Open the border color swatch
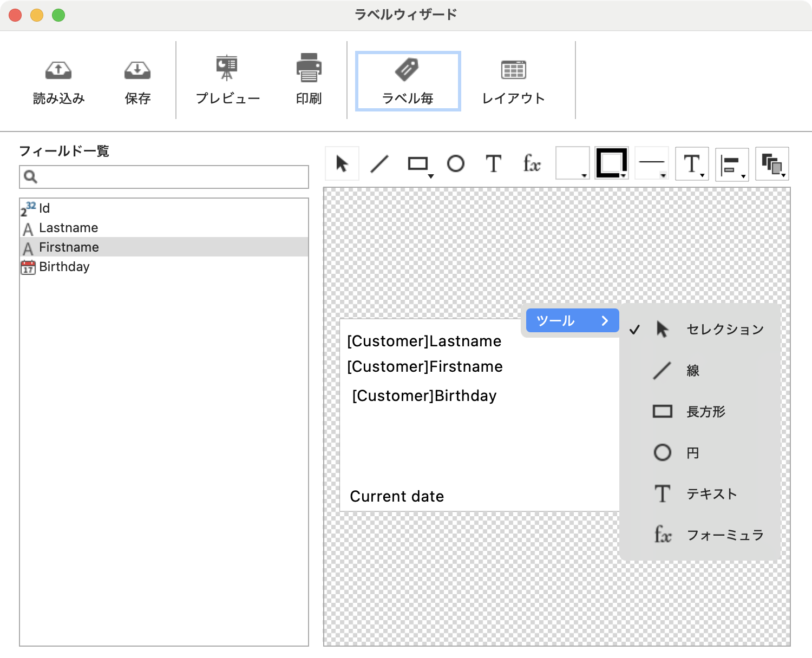Image resolution: width=812 pixels, height=658 pixels. (x=612, y=163)
